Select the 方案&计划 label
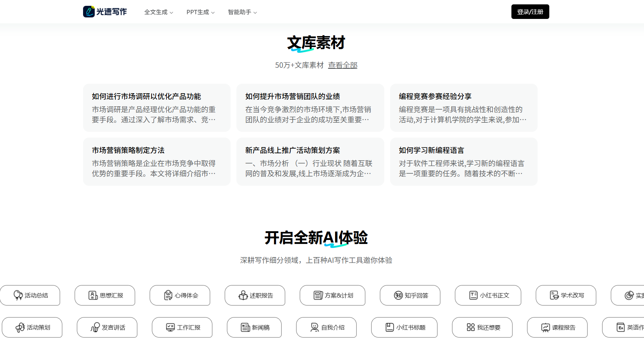Screen dimensions: 644x339 339,295
